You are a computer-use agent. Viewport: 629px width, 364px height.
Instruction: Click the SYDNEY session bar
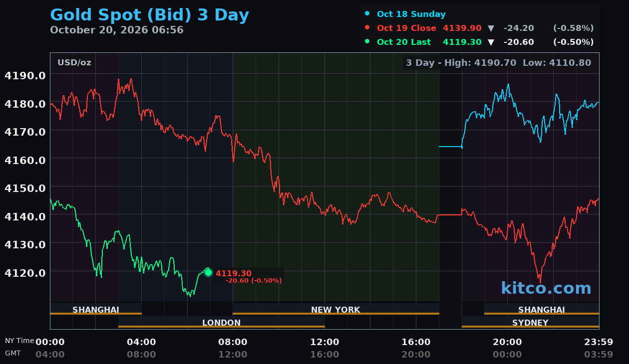[530, 322]
